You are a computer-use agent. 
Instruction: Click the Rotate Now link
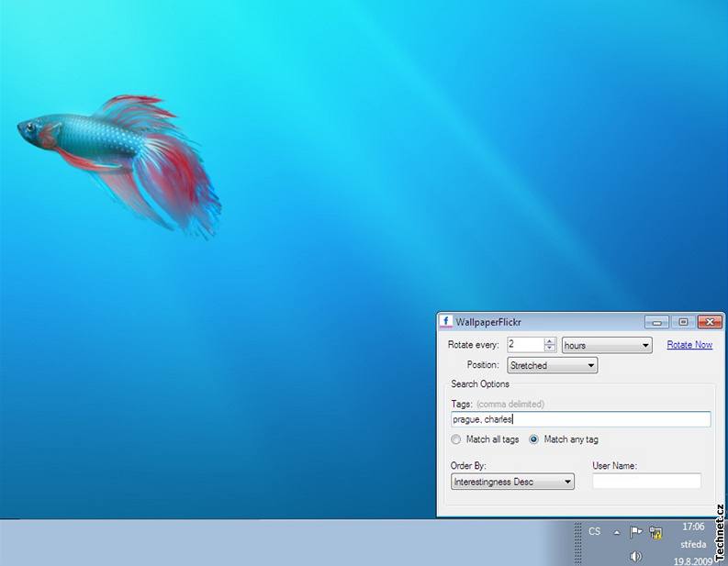coord(689,345)
